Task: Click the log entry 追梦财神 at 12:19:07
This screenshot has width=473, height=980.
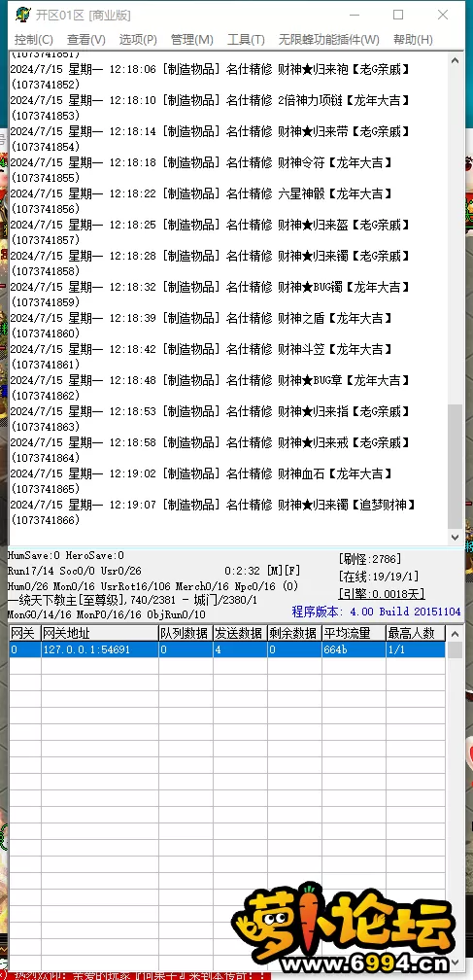Action: [213, 505]
